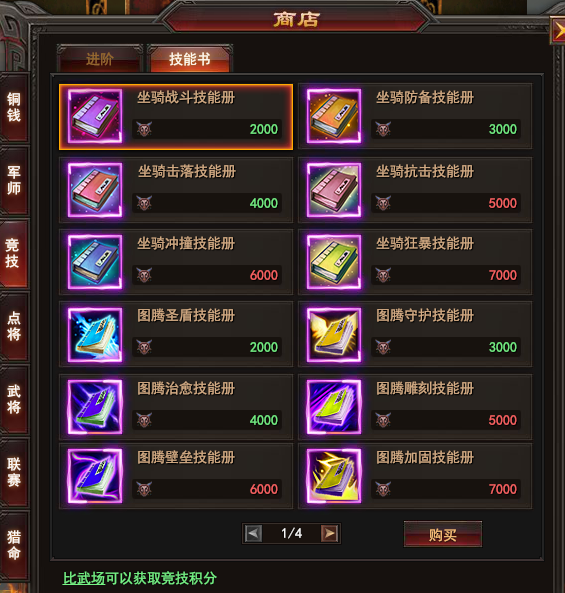This screenshot has width=565, height=593.
Task: Click the 图腾治愈技能册 item icon
Action: [x=95, y=407]
